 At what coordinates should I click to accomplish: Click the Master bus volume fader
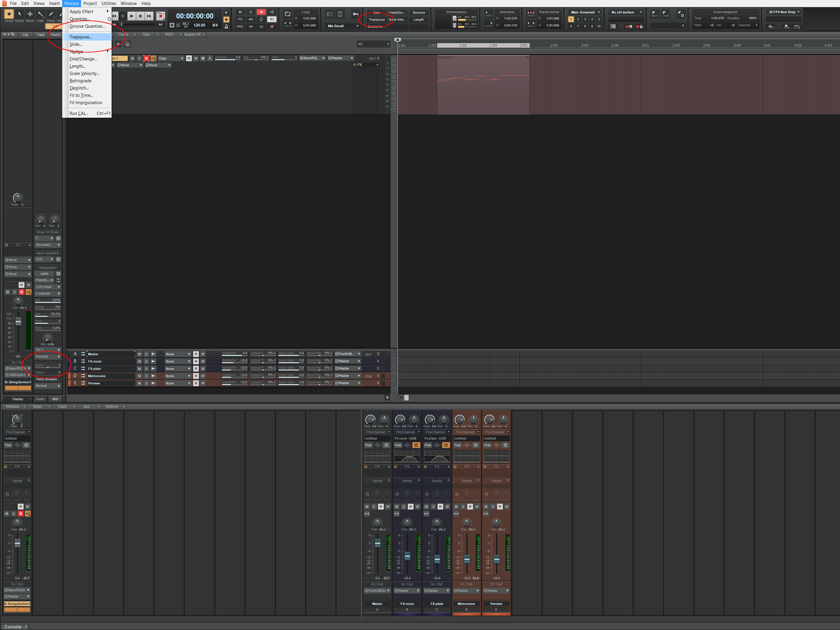(x=377, y=544)
